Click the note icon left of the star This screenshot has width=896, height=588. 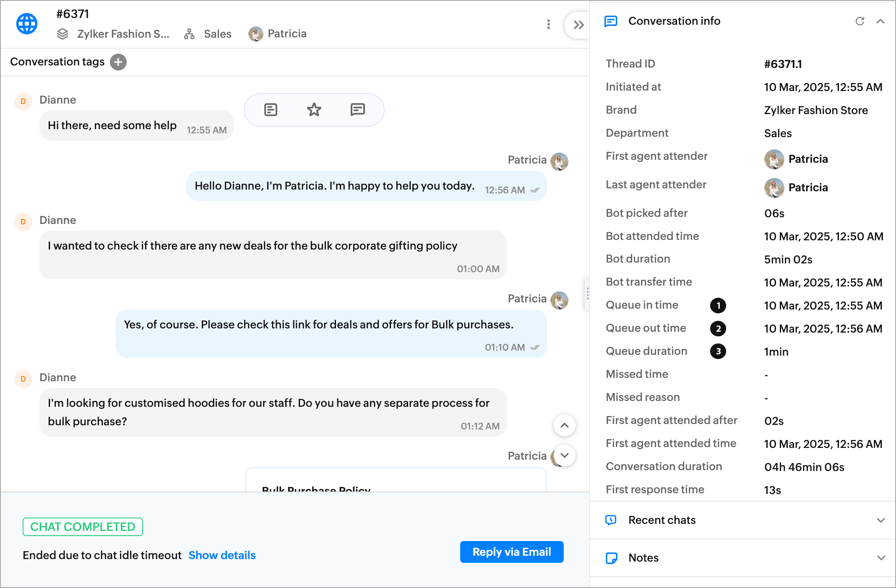point(271,110)
